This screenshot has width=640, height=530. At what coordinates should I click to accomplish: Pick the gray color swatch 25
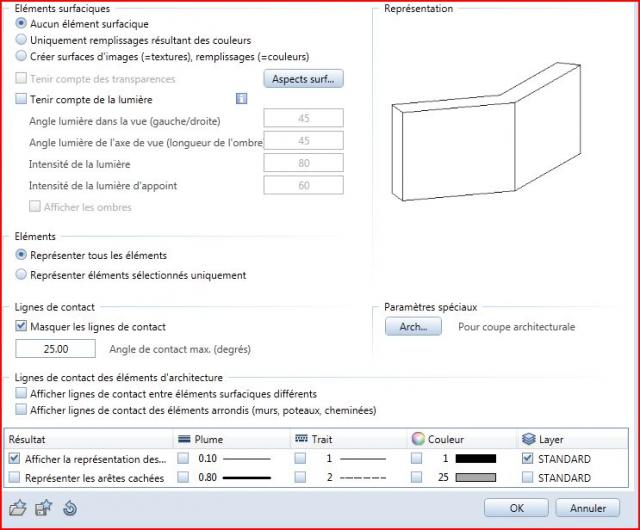coord(476,477)
